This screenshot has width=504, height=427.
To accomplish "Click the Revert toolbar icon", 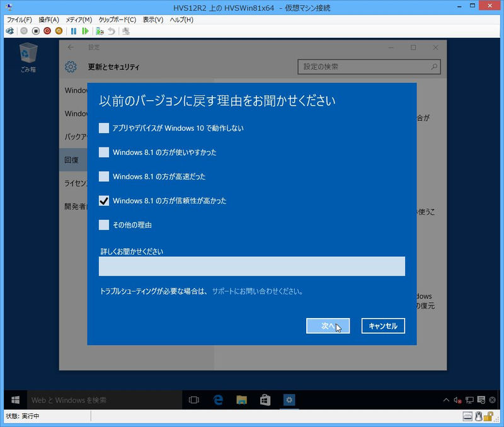I will (x=112, y=31).
